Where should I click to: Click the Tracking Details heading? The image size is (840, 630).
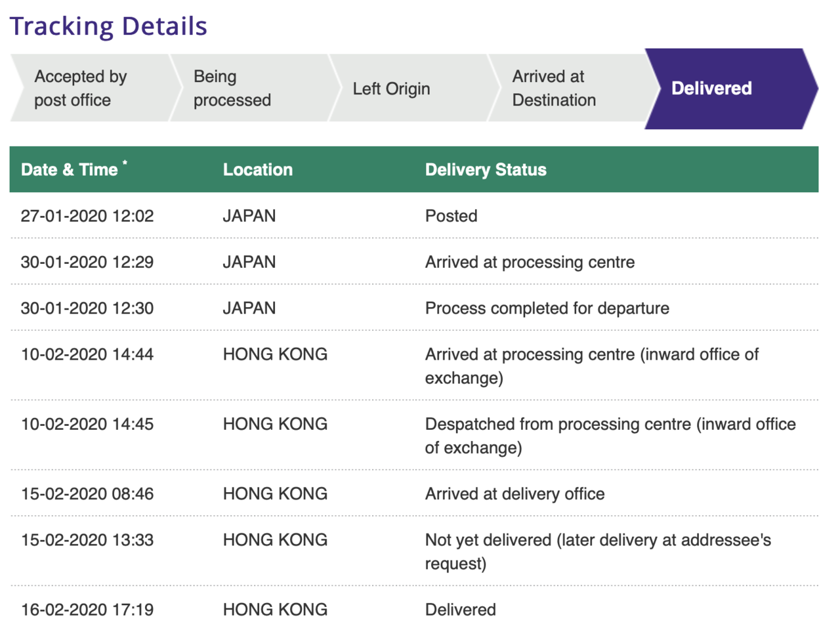tap(108, 26)
